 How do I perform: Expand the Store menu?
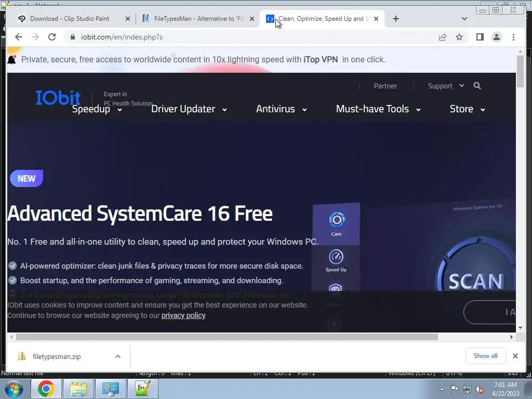point(467,109)
